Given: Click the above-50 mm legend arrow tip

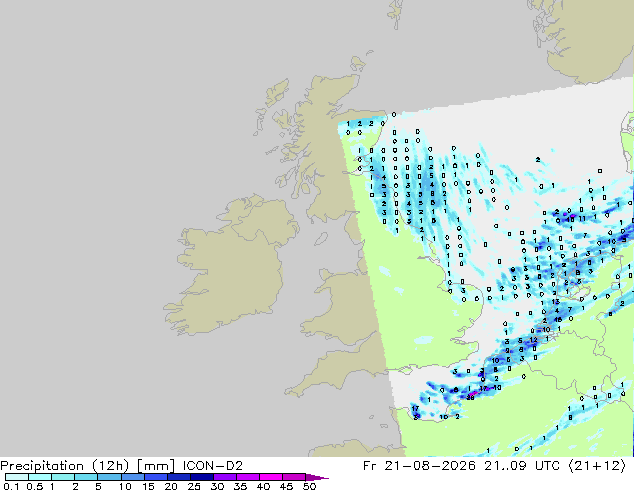Looking at the screenshot, I should (317, 477).
